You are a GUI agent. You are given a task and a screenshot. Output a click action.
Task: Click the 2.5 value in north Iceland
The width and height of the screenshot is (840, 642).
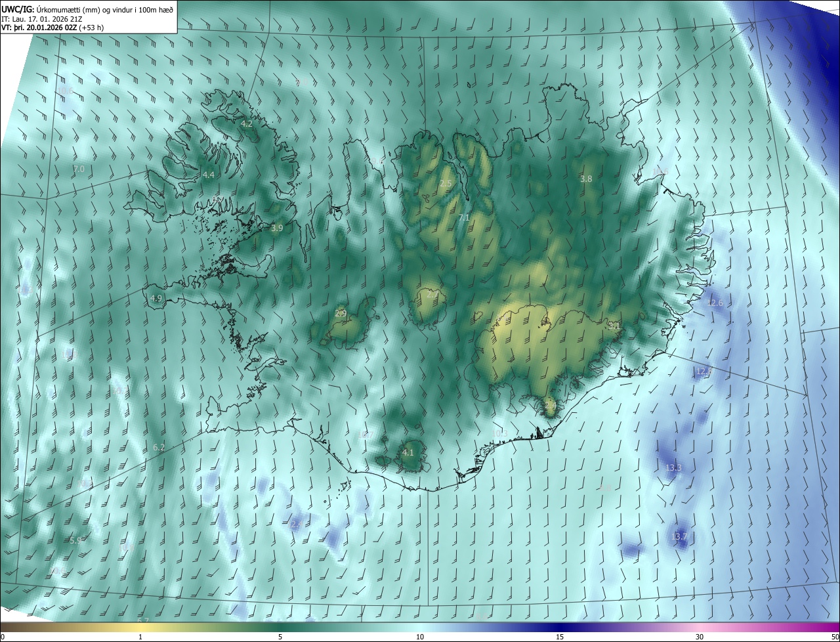coord(446,184)
